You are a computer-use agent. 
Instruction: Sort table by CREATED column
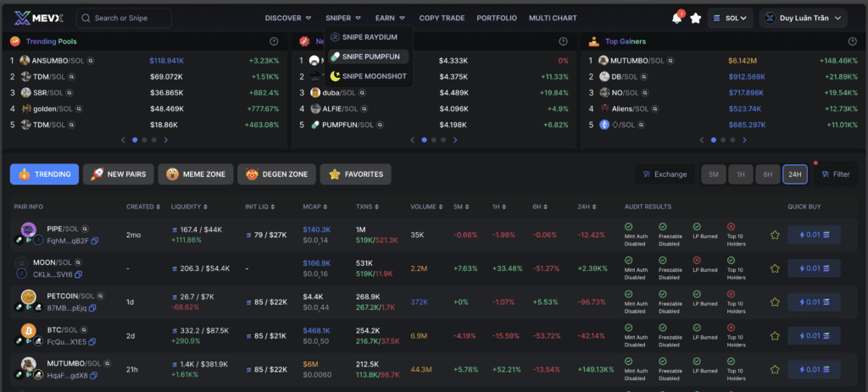[142, 207]
